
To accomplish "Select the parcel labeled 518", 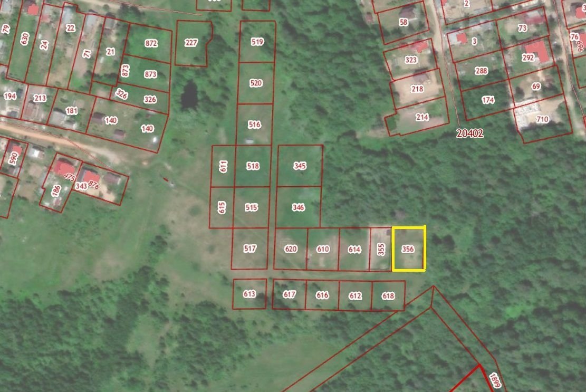I will tap(253, 166).
